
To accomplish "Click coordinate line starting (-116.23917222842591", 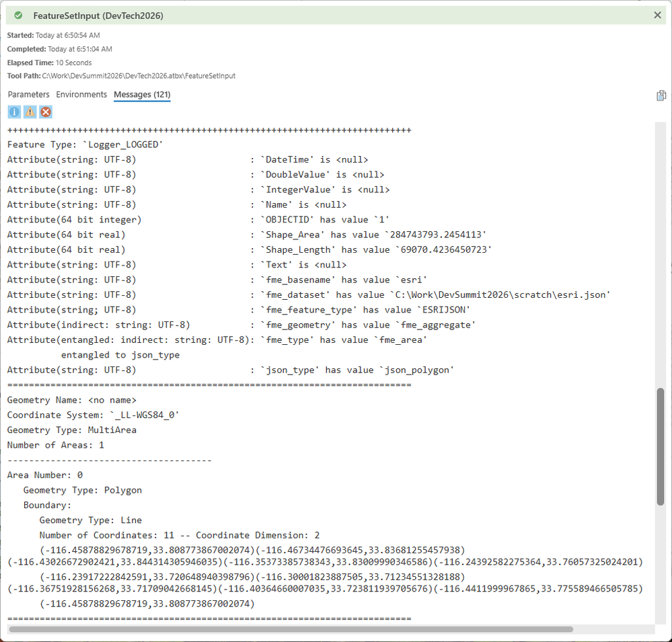I will [252, 577].
